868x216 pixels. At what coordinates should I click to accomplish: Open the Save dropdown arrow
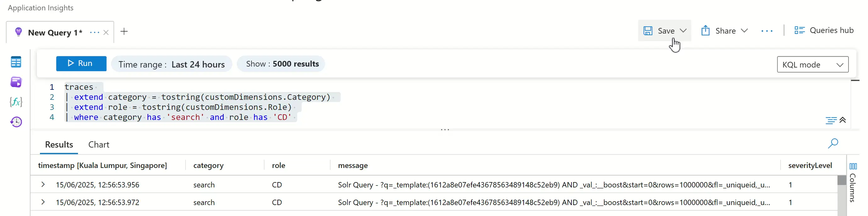(x=683, y=31)
